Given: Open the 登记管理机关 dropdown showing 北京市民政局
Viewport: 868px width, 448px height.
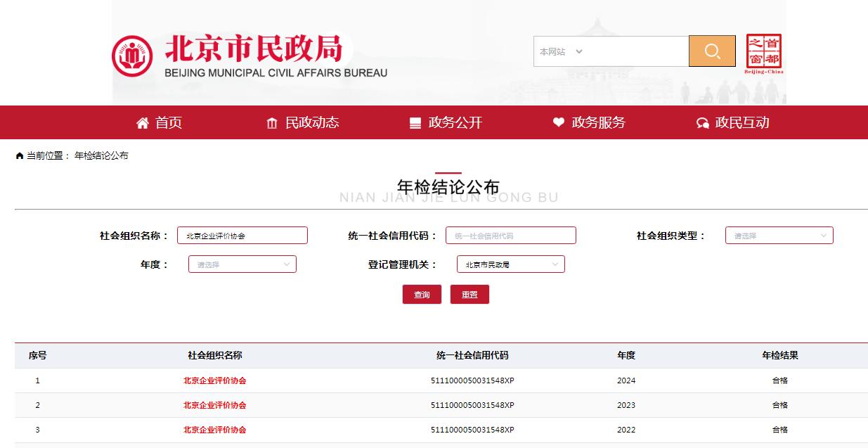Looking at the screenshot, I should pyautogui.click(x=511, y=264).
